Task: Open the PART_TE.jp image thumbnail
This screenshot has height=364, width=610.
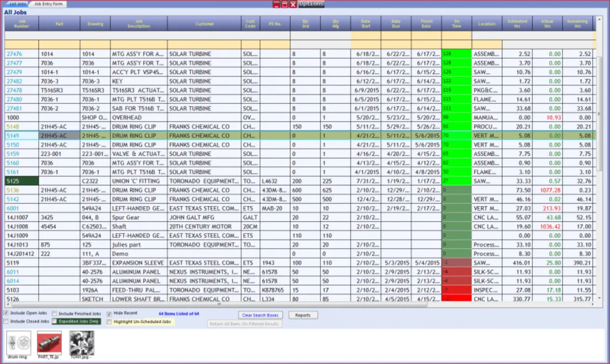Action: pos(49,343)
